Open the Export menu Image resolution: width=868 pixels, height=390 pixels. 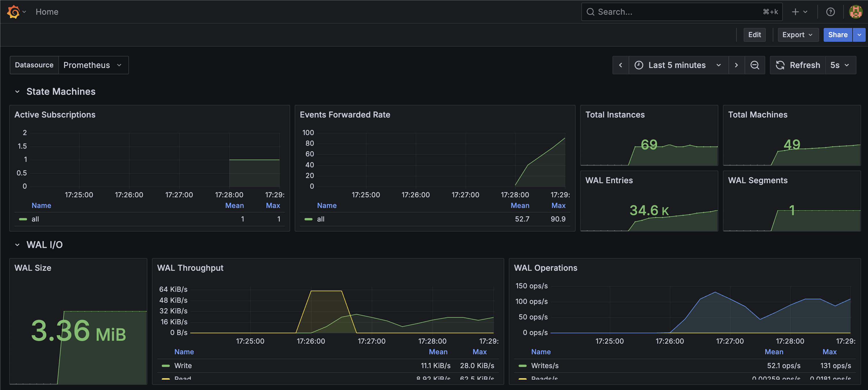(797, 35)
